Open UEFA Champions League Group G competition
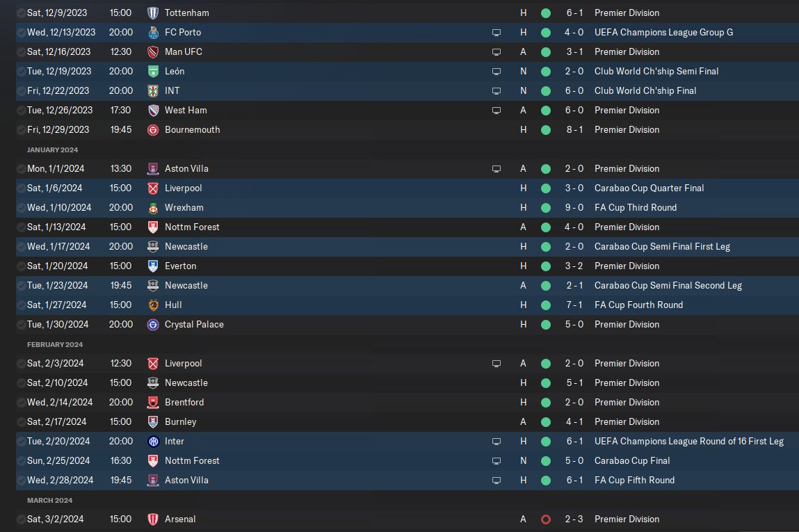The height and width of the screenshot is (532, 799). point(663,32)
